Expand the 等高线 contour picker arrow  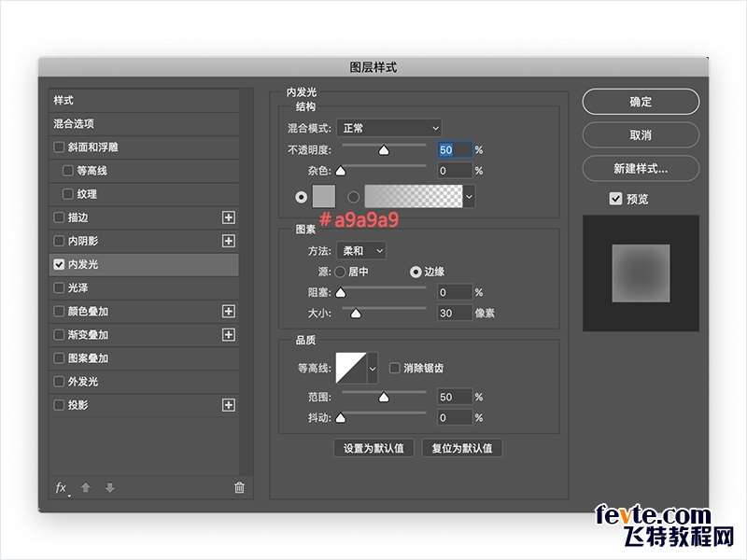pos(373,369)
